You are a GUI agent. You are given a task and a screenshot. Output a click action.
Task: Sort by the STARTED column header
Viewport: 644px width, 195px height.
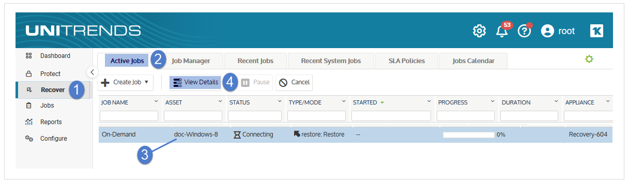tap(365, 102)
